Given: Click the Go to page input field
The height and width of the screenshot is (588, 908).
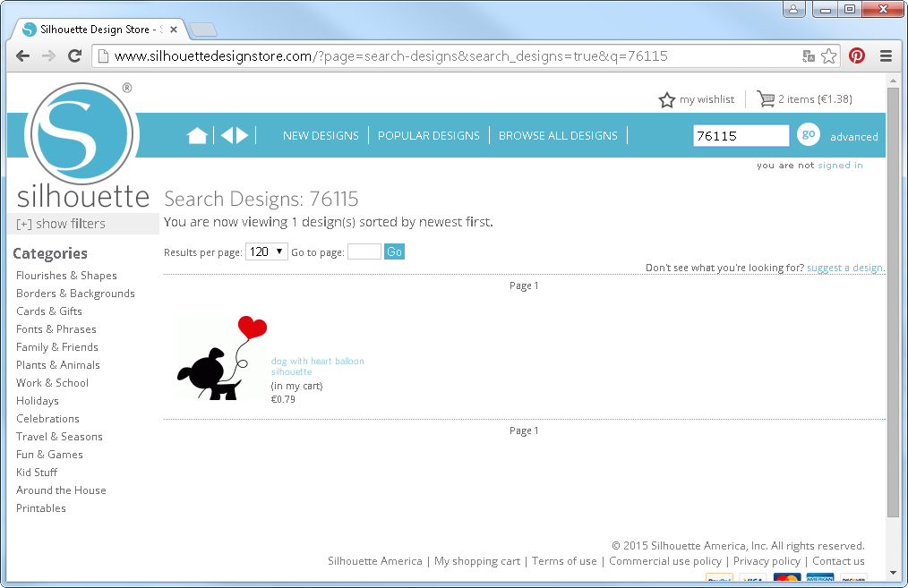Looking at the screenshot, I should pyautogui.click(x=364, y=252).
